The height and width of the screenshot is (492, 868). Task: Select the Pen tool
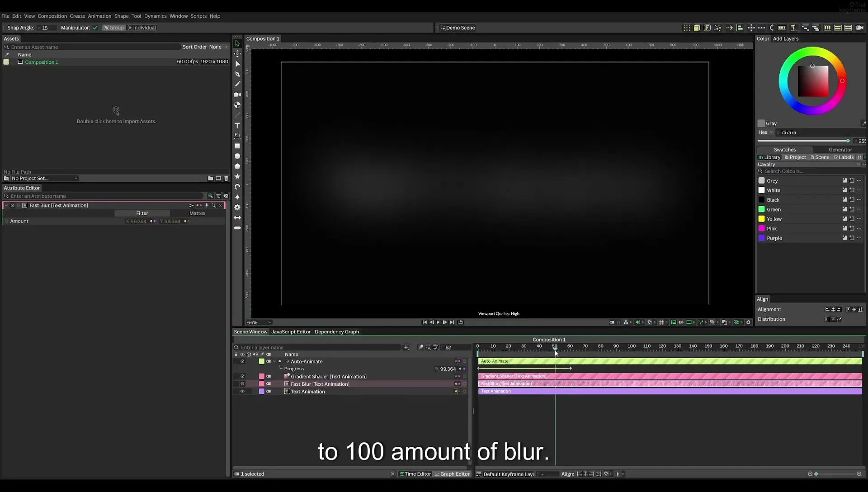coord(237,74)
